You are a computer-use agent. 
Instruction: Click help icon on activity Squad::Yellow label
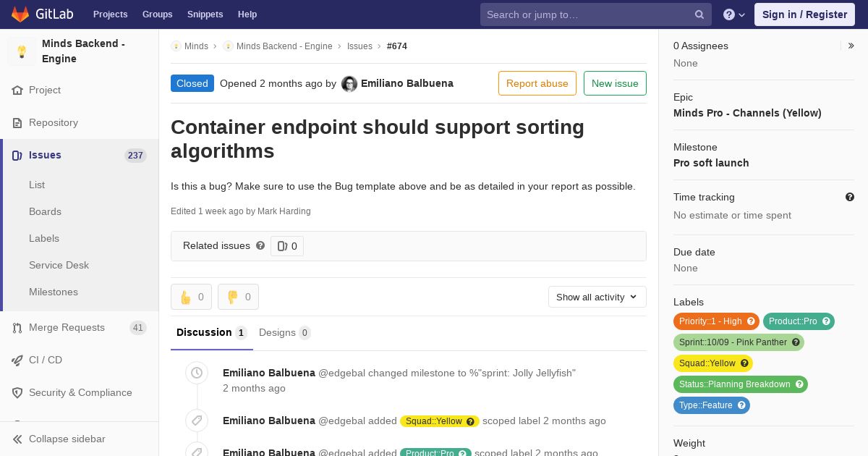(x=470, y=421)
